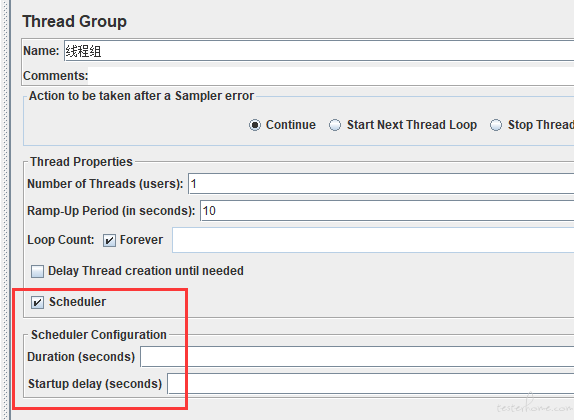574x420 pixels.
Task: Click the Forever label text
Action: pos(141,240)
